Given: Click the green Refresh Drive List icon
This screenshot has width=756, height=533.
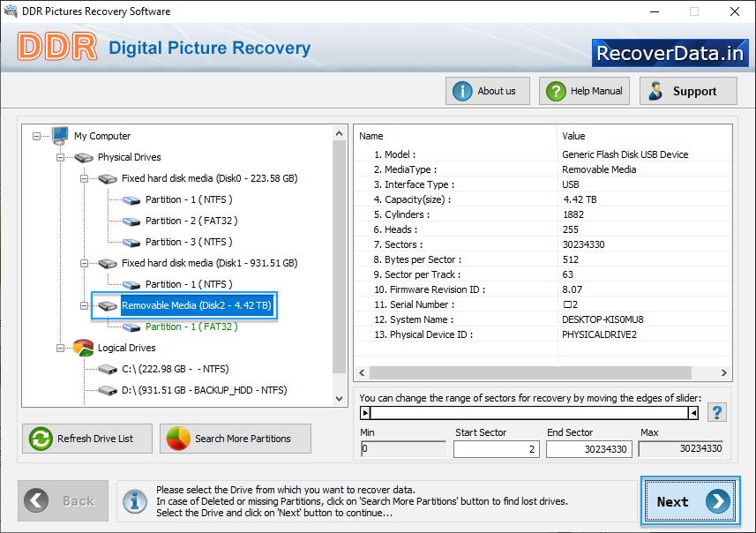Looking at the screenshot, I should (x=41, y=439).
